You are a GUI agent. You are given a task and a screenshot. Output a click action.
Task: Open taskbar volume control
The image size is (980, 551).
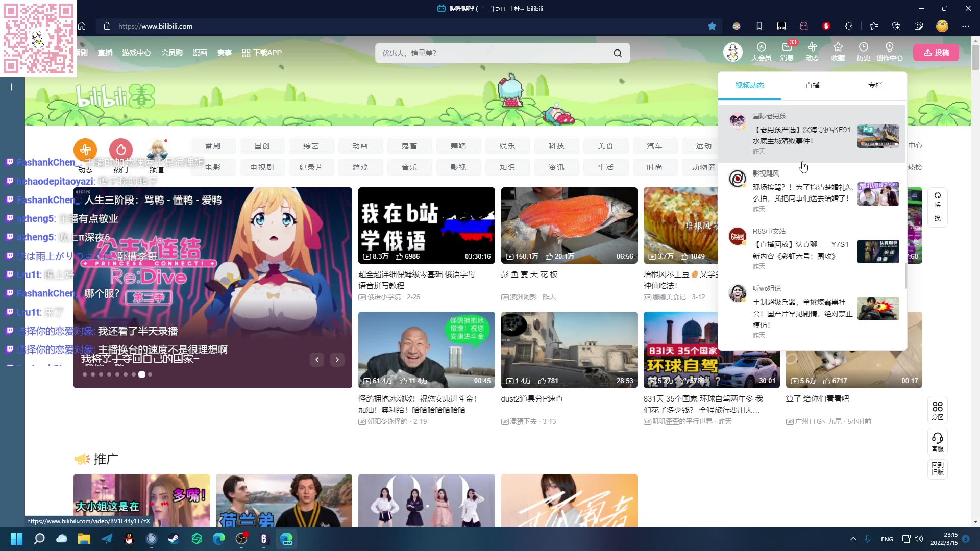(919, 539)
